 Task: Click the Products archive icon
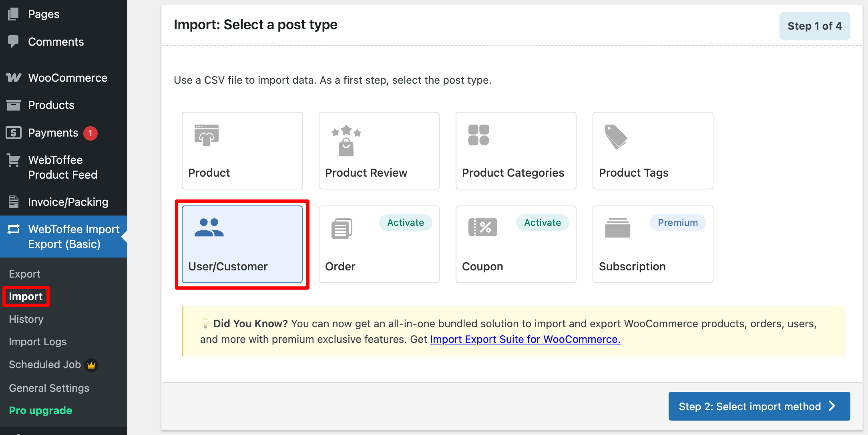(14, 105)
